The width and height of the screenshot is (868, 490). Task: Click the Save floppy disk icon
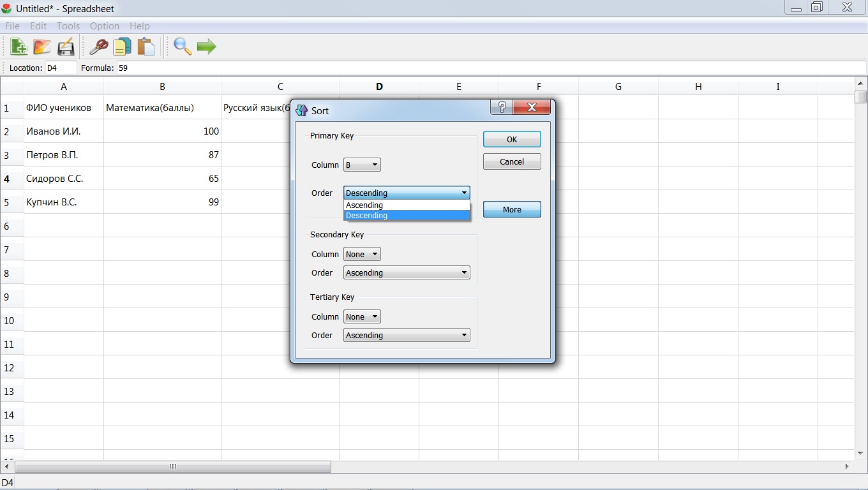tap(66, 47)
